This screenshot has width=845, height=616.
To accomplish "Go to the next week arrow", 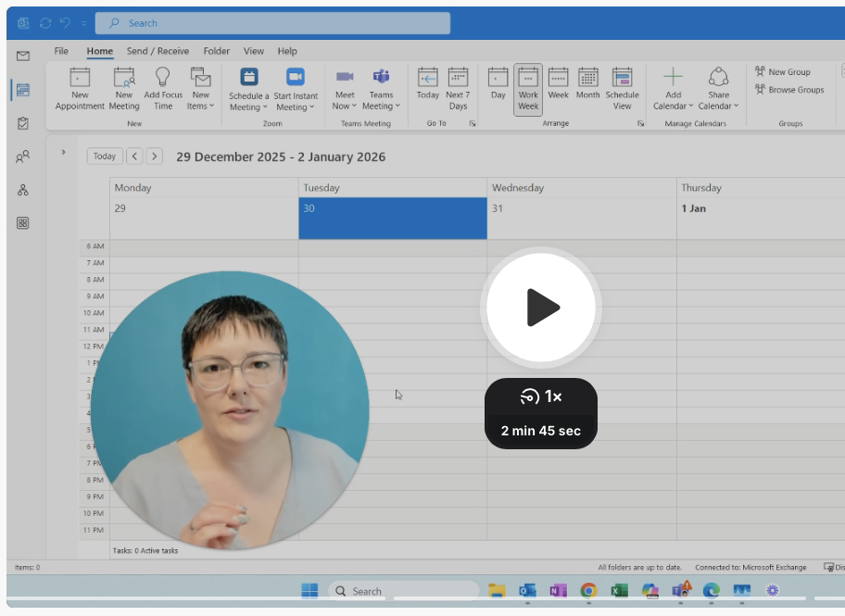I will pos(154,157).
